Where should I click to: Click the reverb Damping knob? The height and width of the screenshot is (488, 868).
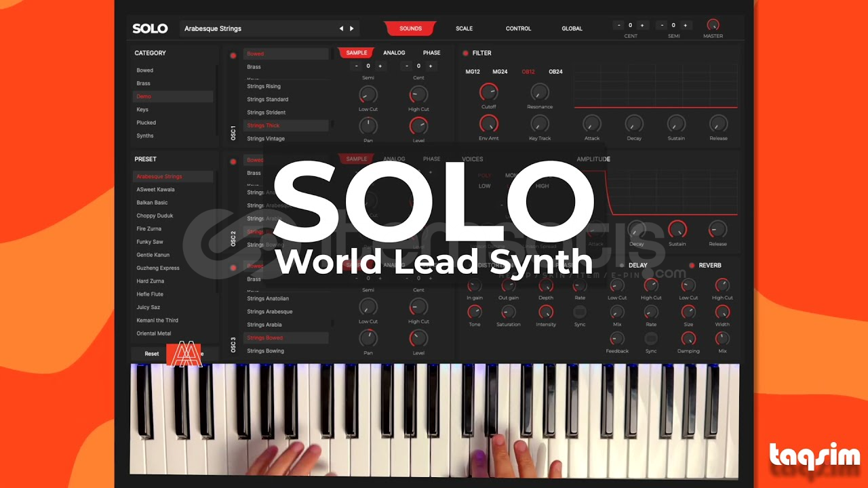688,338
